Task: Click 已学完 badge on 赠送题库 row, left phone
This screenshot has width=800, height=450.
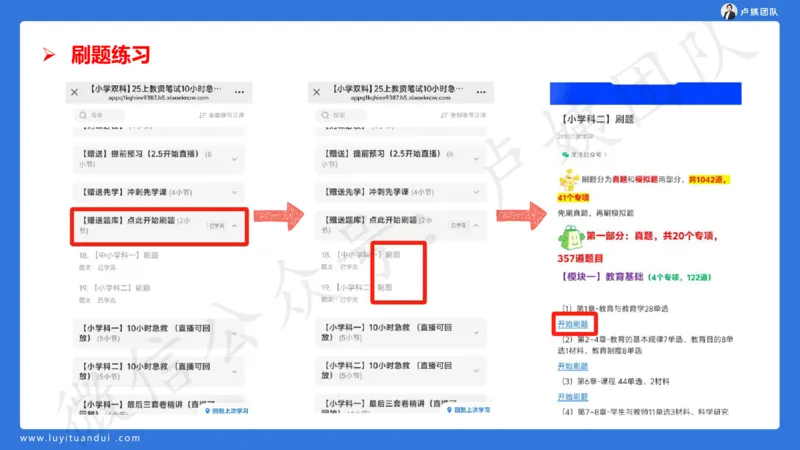Action: click(216, 226)
